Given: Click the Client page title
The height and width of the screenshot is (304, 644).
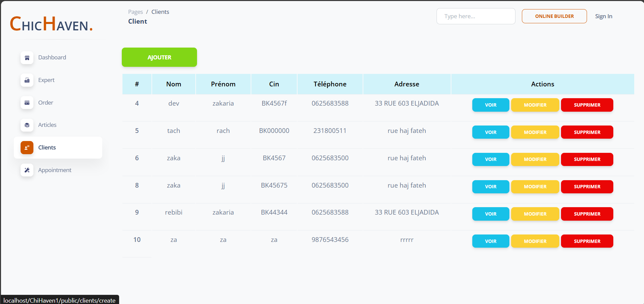Looking at the screenshot, I should point(138,21).
